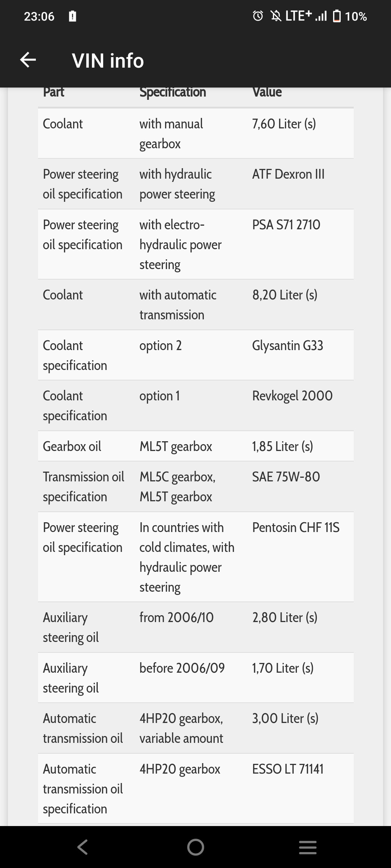391x868 pixels.
Task: Open the recent apps menu button
Action: click(x=308, y=847)
